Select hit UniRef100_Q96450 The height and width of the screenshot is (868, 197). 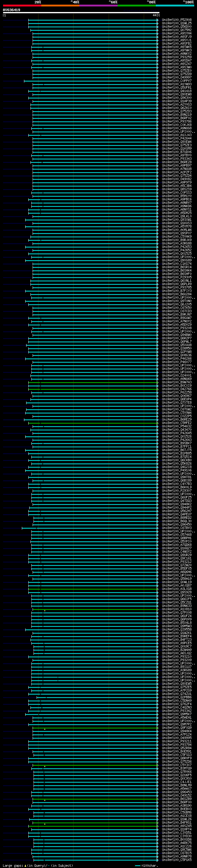point(176,525)
